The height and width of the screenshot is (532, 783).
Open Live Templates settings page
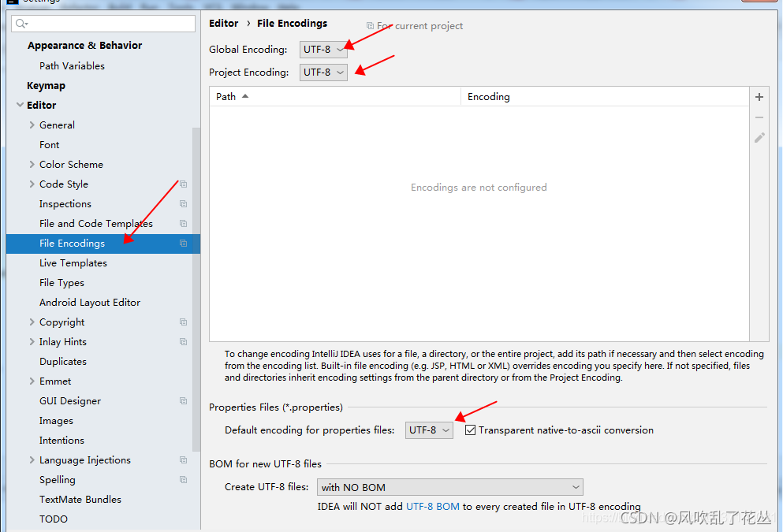point(73,263)
